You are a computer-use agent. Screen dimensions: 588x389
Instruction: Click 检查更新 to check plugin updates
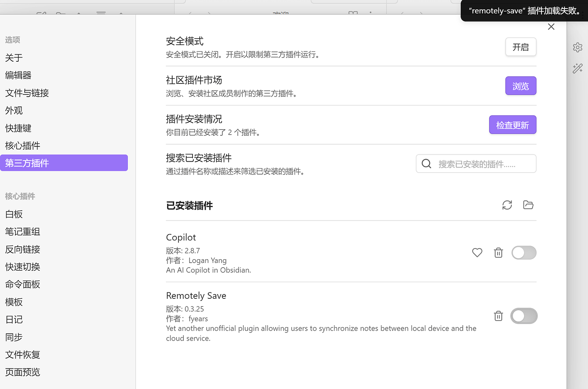(513, 124)
